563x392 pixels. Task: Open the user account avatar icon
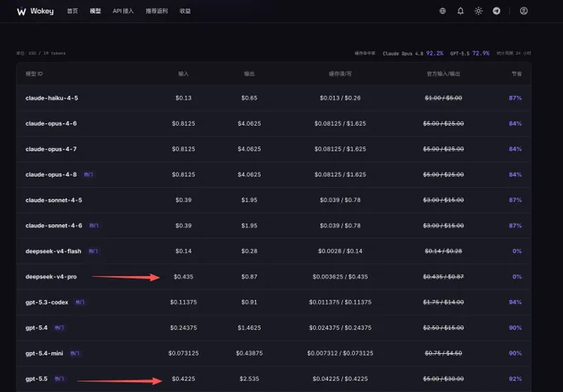(x=523, y=11)
